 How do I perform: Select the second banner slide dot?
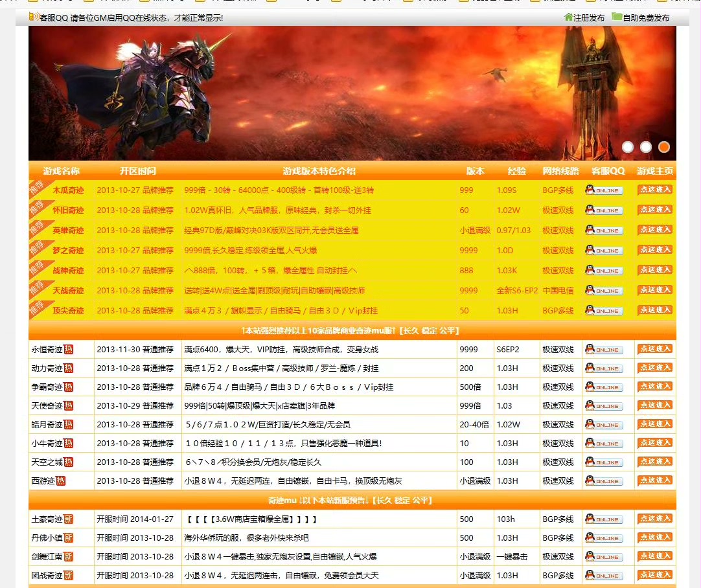click(x=646, y=147)
